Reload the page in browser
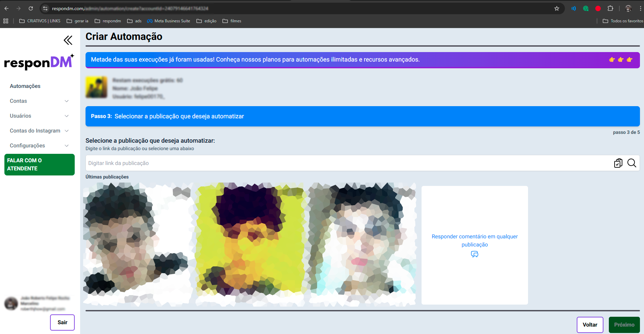The width and height of the screenshot is (644, 334). click(x=31, y=8)
